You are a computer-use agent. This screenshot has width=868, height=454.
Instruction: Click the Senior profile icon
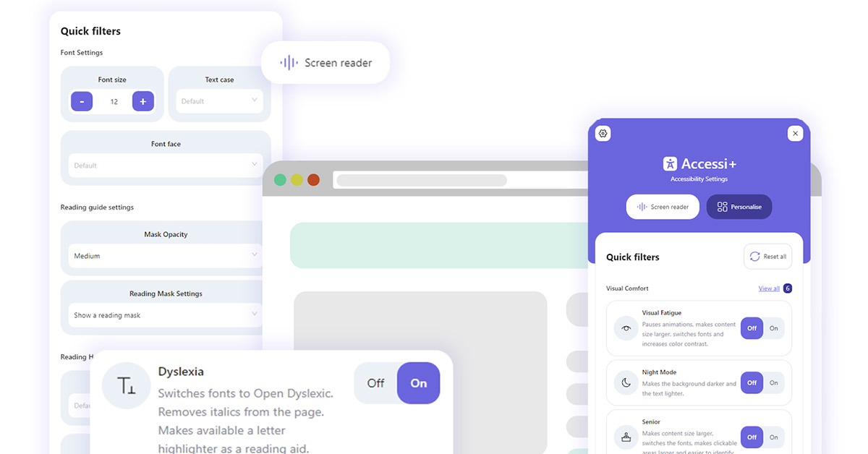click(x=626, y=437)
